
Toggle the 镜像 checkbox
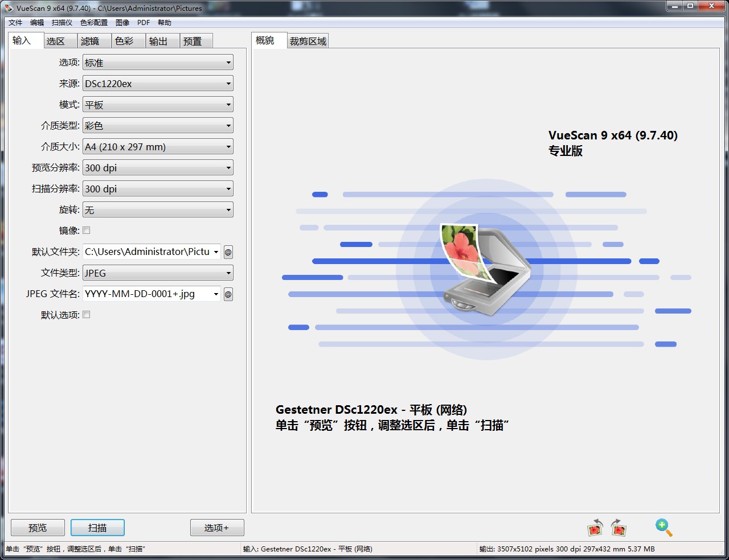coord(87,230)
